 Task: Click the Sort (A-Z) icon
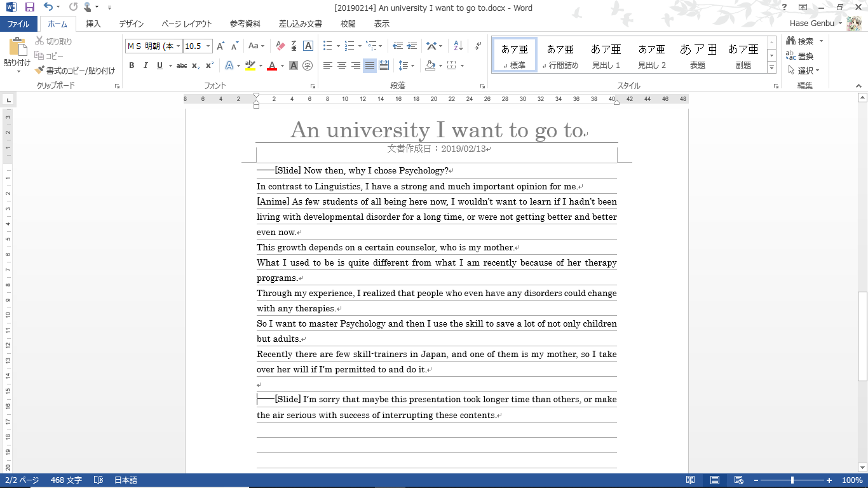458,46
